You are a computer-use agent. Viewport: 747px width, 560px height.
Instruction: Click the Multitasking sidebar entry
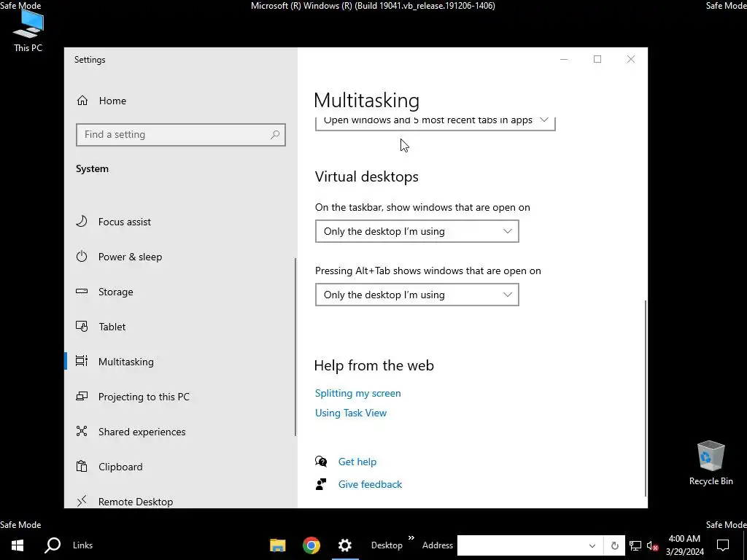tap(181, 362)
